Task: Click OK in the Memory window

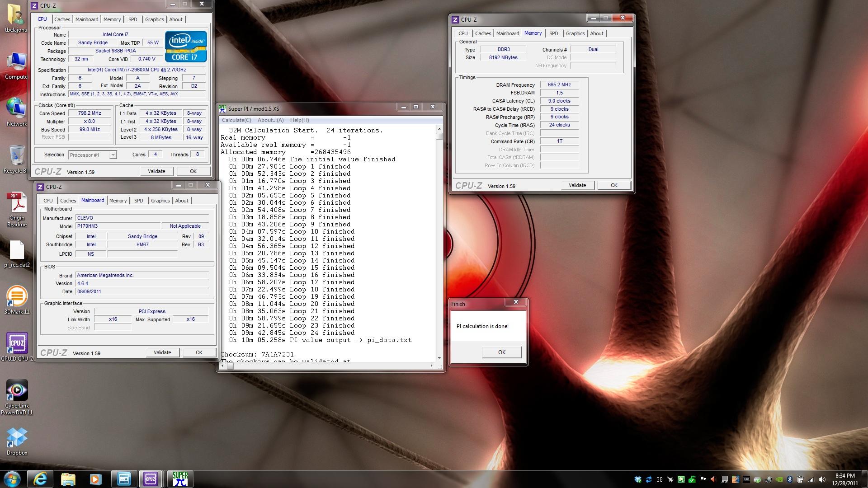Action: coord(614,185)
